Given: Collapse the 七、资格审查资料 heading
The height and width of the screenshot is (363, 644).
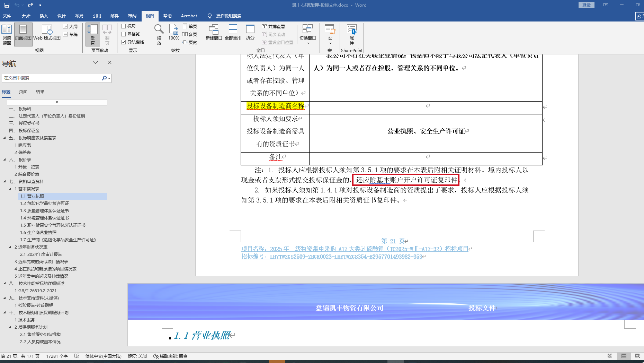Looking at the screenshot, I should [x=5, y=182].
